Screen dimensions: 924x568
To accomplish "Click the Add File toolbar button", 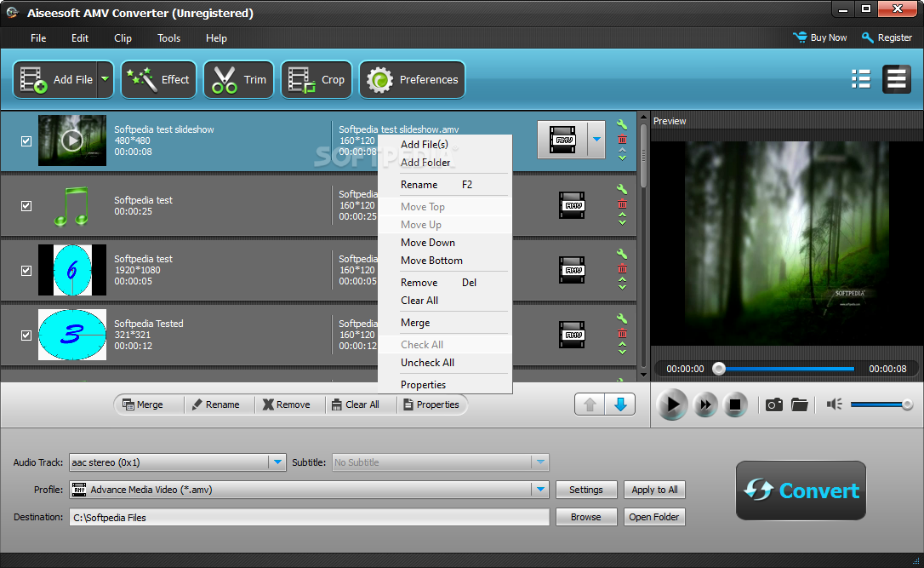I will (54, 80).
